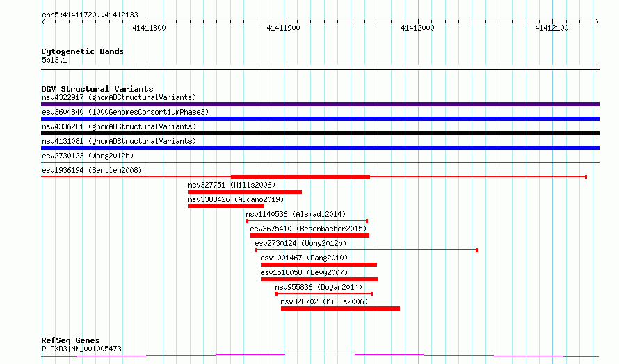Click the esv1936194 (Bentley2008) label
The image size is (619, 364).
(x=92, y=170)
